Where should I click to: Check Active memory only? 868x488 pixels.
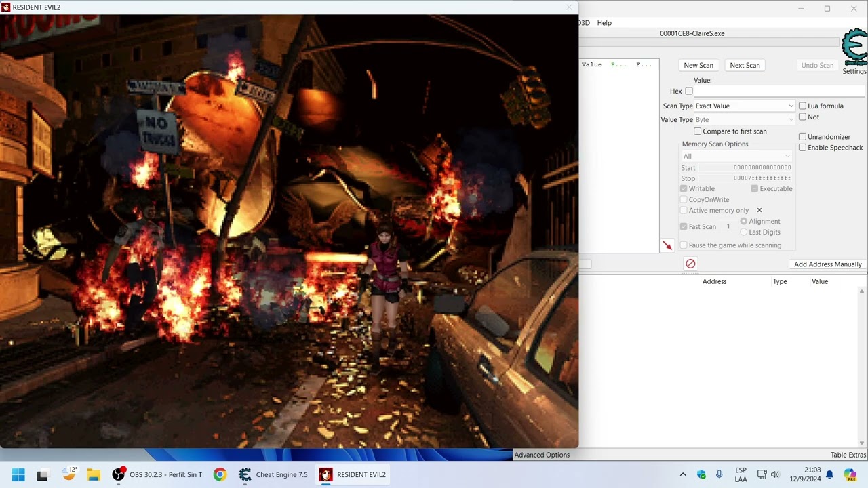pos(684,210)
